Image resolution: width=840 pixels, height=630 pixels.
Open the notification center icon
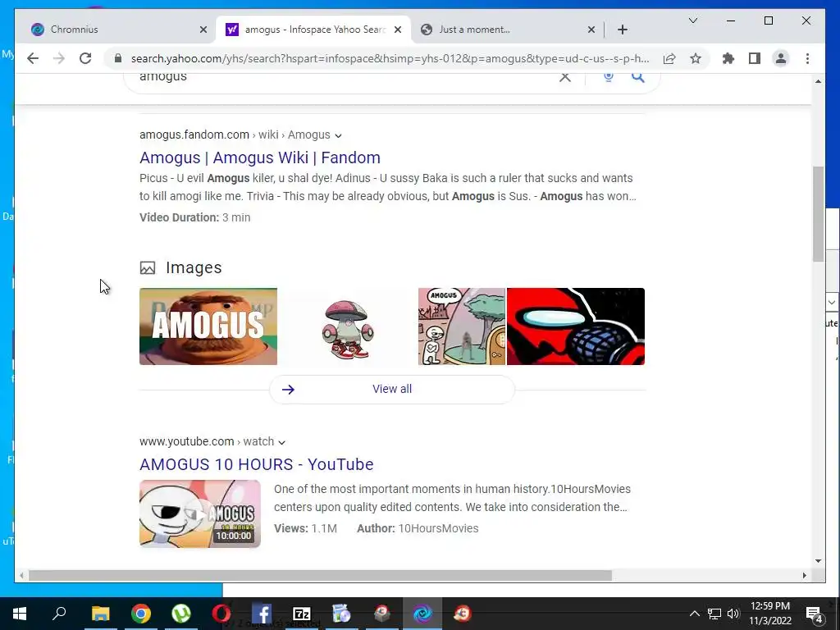click(x=814, y=614)
